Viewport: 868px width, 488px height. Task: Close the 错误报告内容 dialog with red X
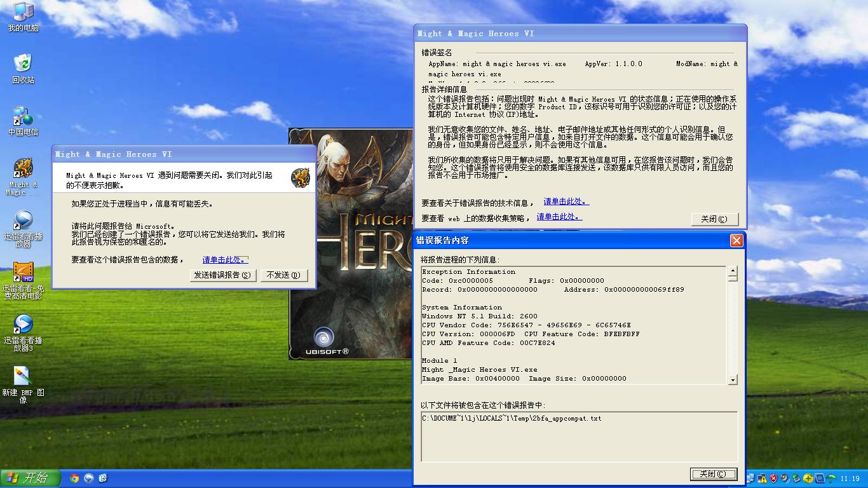click(x=736, y=240)
